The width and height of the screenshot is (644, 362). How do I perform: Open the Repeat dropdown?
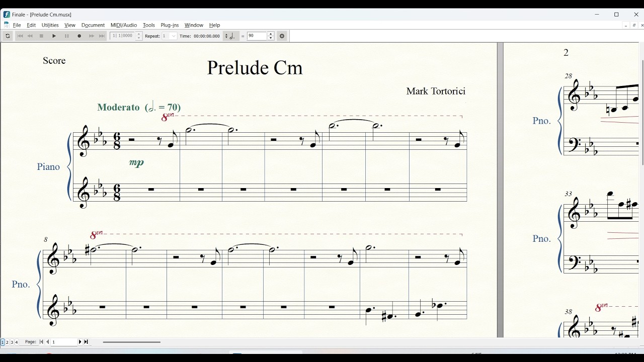[170, 36]
